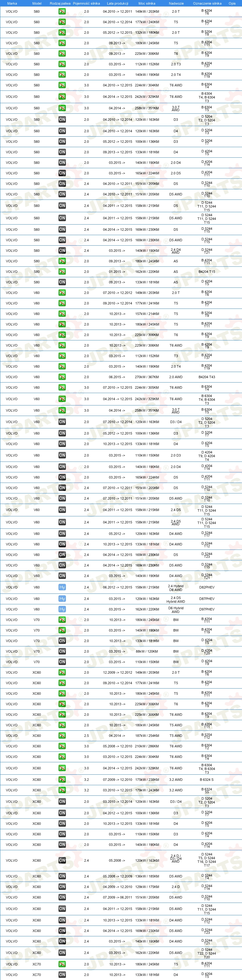Click the Model column header
The width and height of the screenshot is (242, 980).
coord(37,3)
